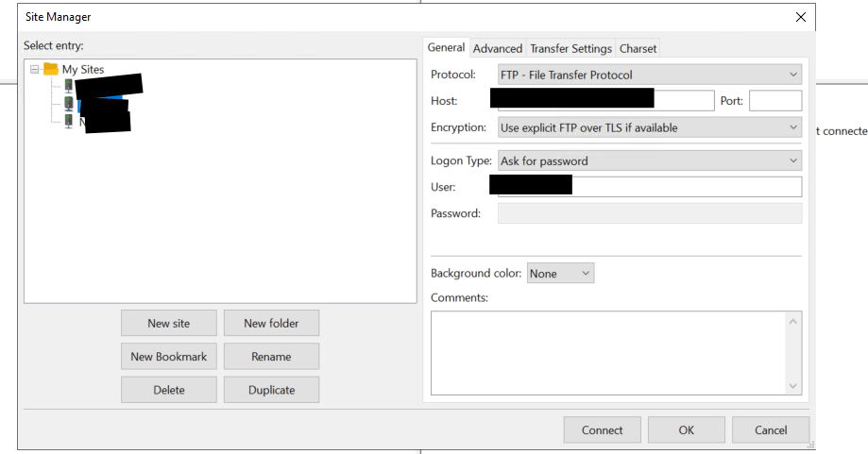Choose a Background color from dropdown
The image size is (868, 454).
coord(560,274)
